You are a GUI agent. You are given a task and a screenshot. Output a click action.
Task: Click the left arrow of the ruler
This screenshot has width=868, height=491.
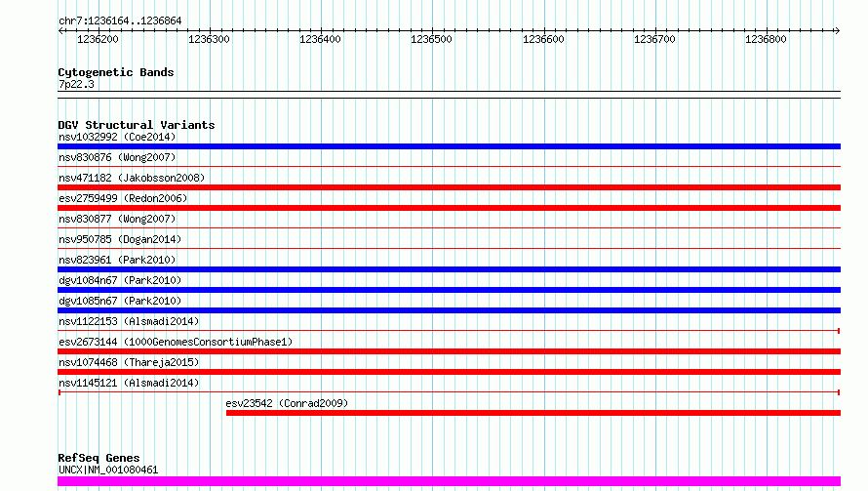[60, 30]
